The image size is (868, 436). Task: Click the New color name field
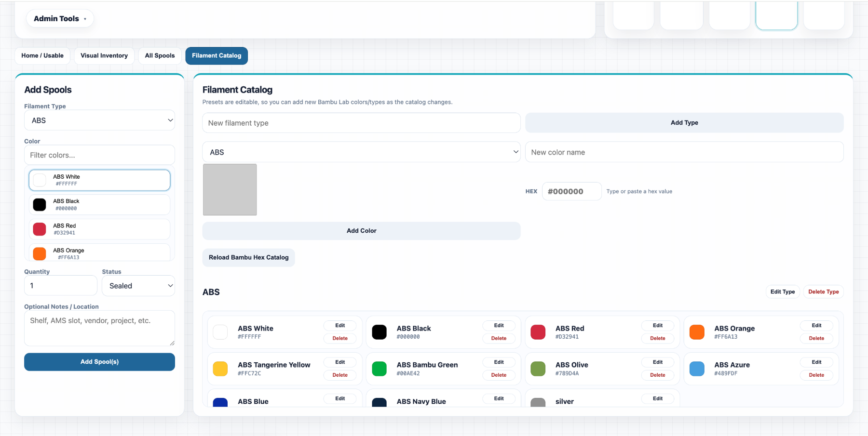coord(684,152)
